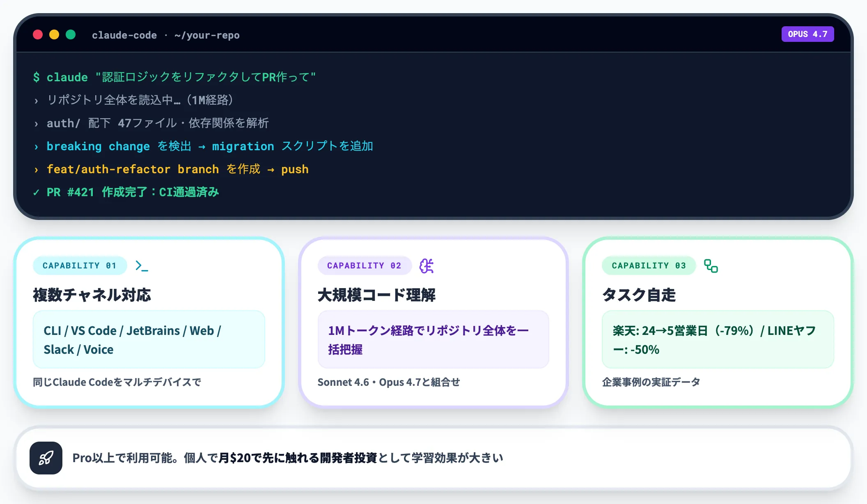Click the heading '複数チャネル対応'
Image resolution: width=867 pixels, height=504 pixels.
tap(92, 295)
